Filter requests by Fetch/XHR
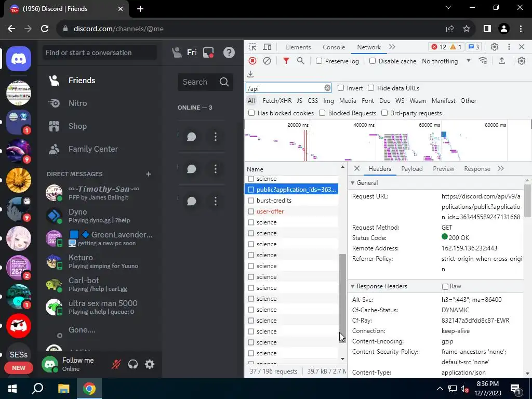532x399 pixels. coord(277,101)
